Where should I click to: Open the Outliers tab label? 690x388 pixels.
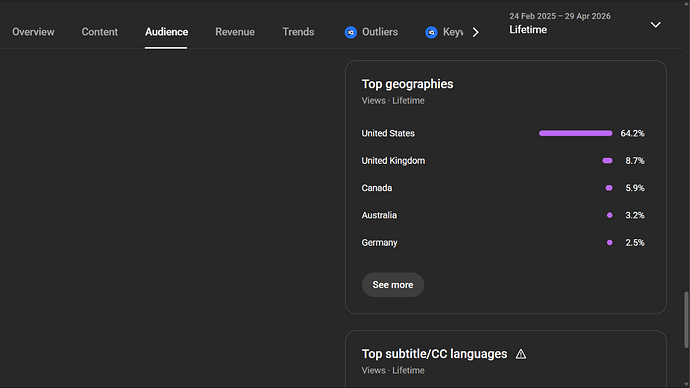(x=380, y=32)
